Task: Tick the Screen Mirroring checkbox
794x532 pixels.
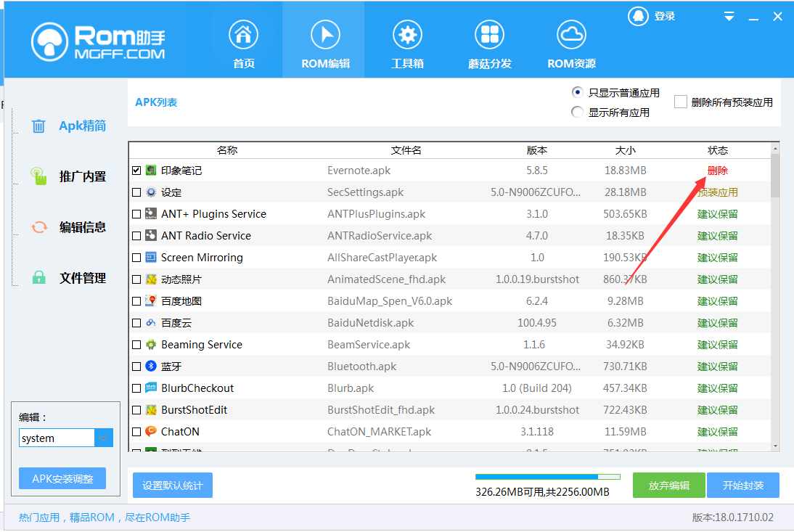Action: click(x=136, y=258)
